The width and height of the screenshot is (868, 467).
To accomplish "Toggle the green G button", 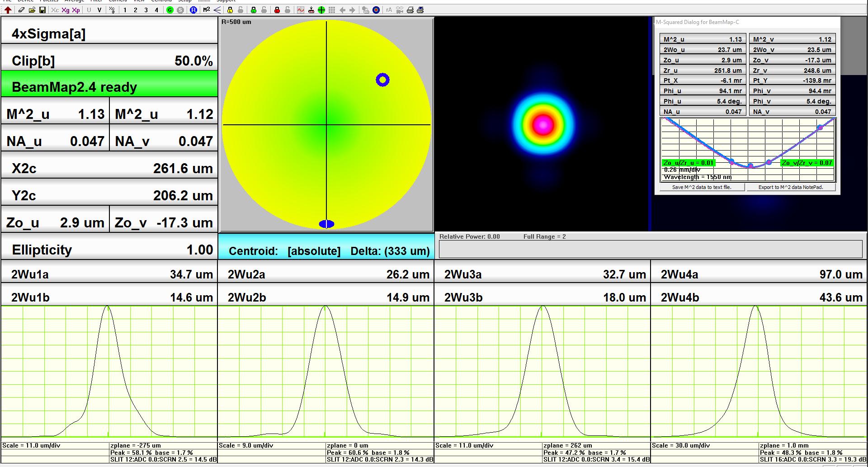I will (x=170, y=10).
